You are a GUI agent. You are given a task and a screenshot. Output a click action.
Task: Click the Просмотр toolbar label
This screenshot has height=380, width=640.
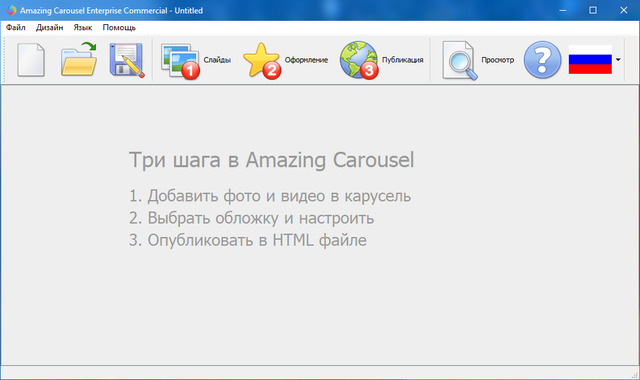click(498, 60)
